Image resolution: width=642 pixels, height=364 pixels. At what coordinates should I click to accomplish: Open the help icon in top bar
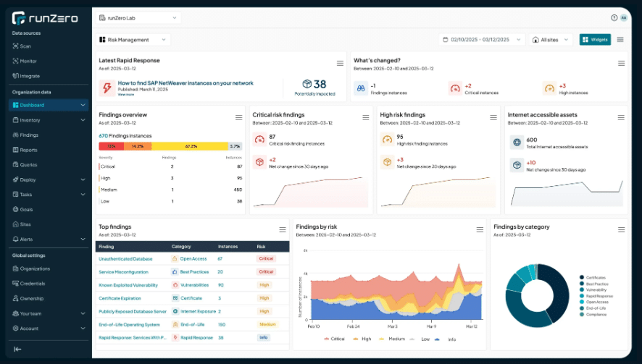pos(614,17)
